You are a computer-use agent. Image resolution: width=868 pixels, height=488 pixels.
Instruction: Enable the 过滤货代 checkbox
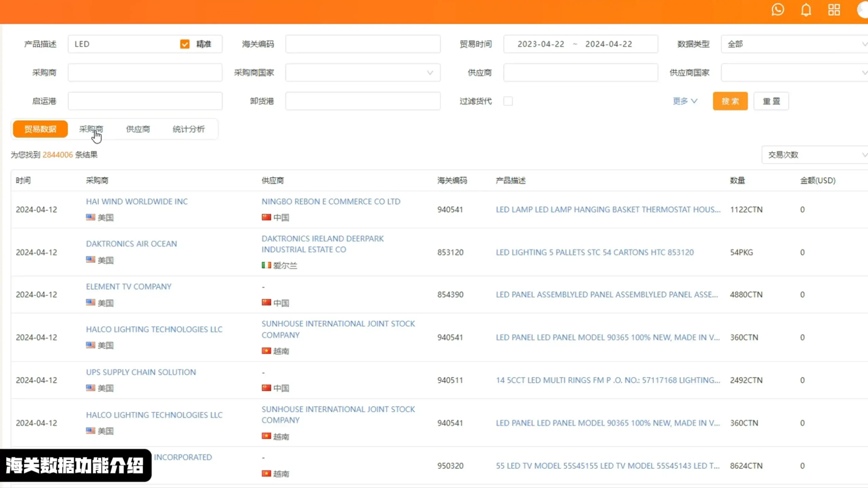coord(508,101)
